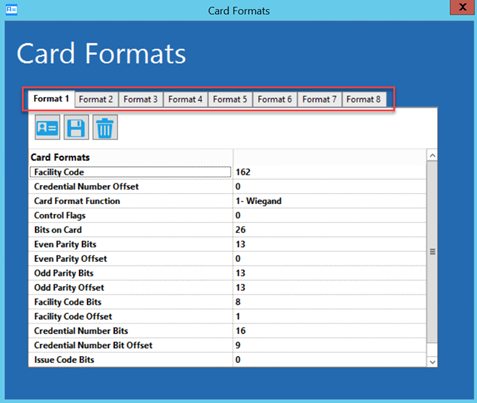Switch to the Format 2 tab
Screen dimensions: 477x403
pyautogui.click(x=96, y=99)
